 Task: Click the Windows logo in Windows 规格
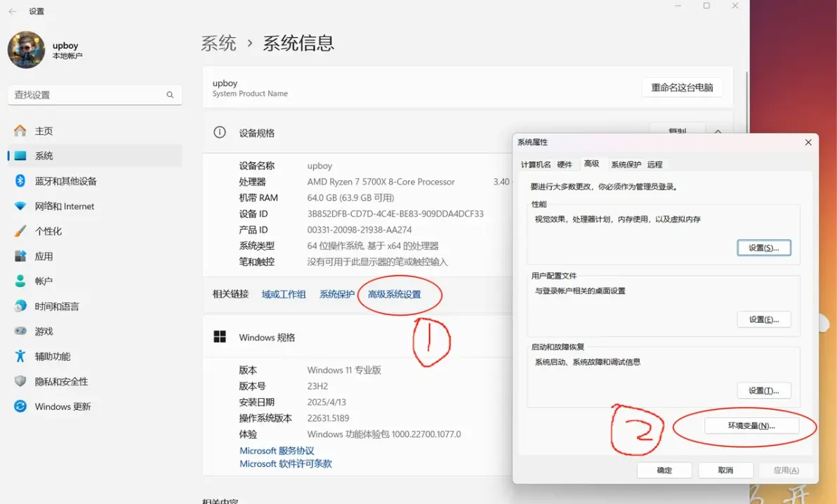pyautogui.click(x=219, y=336)
